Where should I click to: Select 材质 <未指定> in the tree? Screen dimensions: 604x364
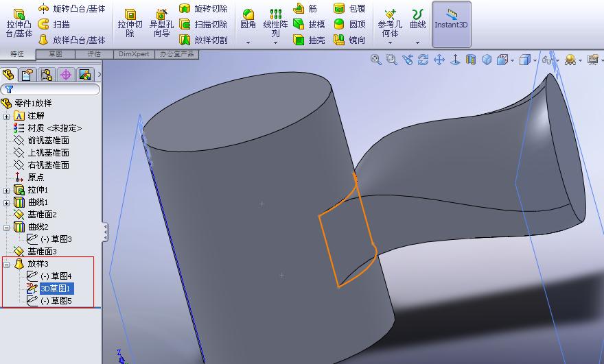pos(47,128)
